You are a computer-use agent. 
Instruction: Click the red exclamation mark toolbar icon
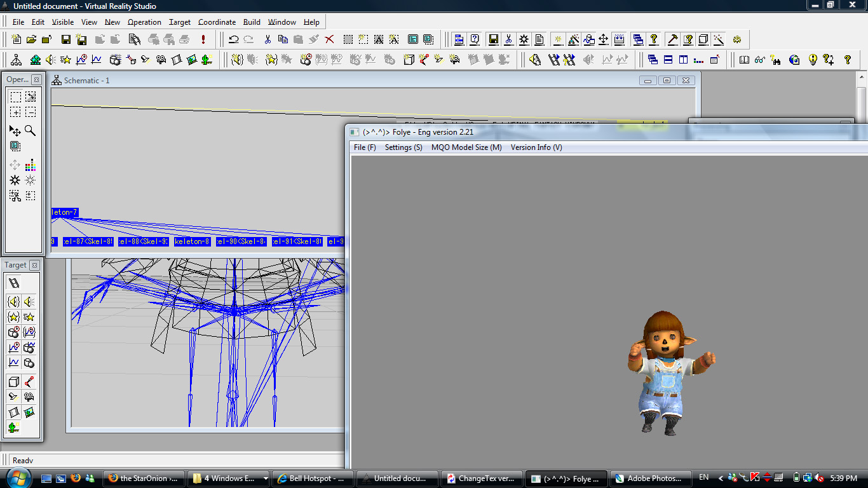click(x=203, y=39)
